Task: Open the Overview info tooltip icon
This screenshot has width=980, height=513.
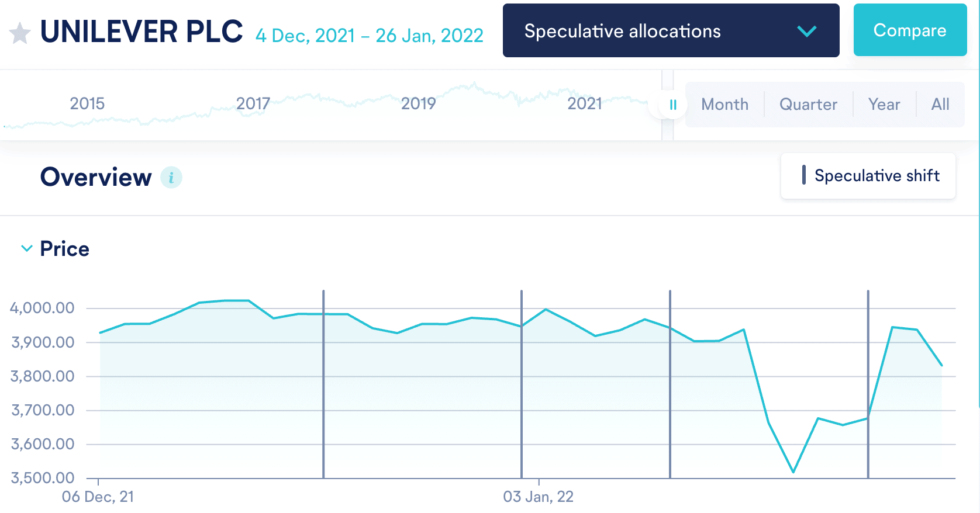Action: click(x=171, y=177)
